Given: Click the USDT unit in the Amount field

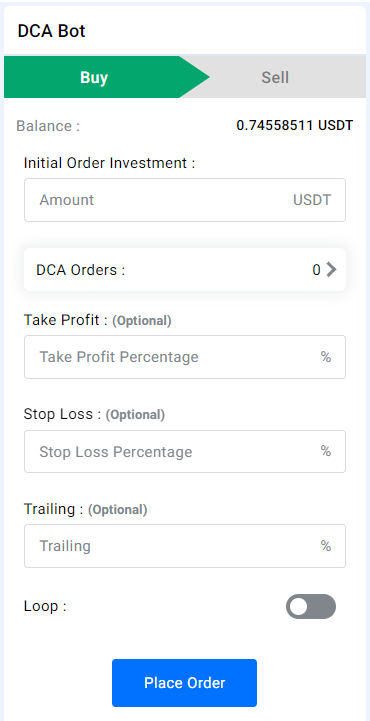Looking at the screenshot, I should [x=312, y=200].
